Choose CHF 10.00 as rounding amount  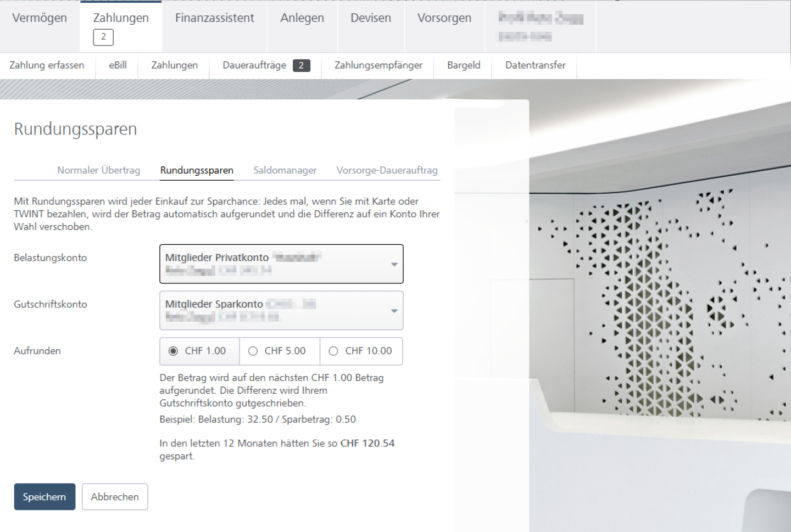click(333, 351)
